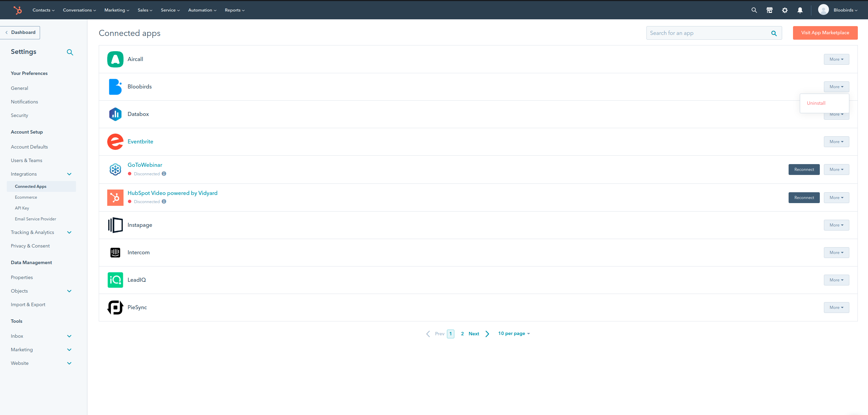Click the GoToWebinar app logo
The image size is (868, 415).
click(115, 169)
